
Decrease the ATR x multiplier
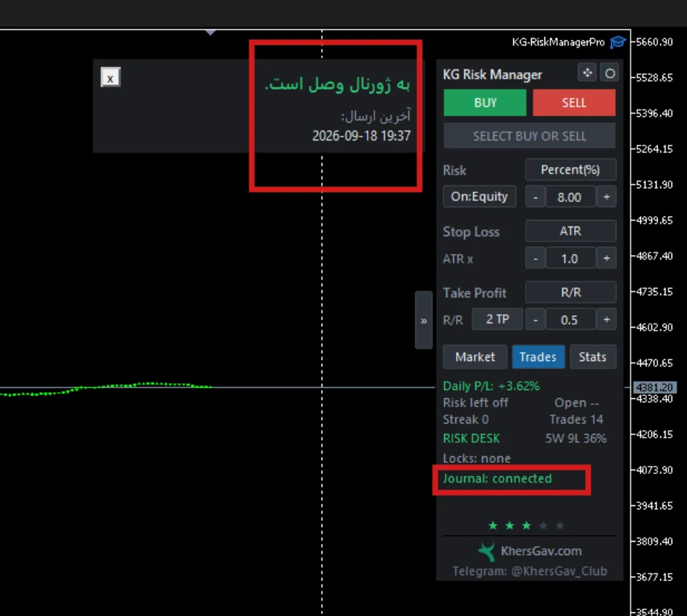(x=535, y=259)
